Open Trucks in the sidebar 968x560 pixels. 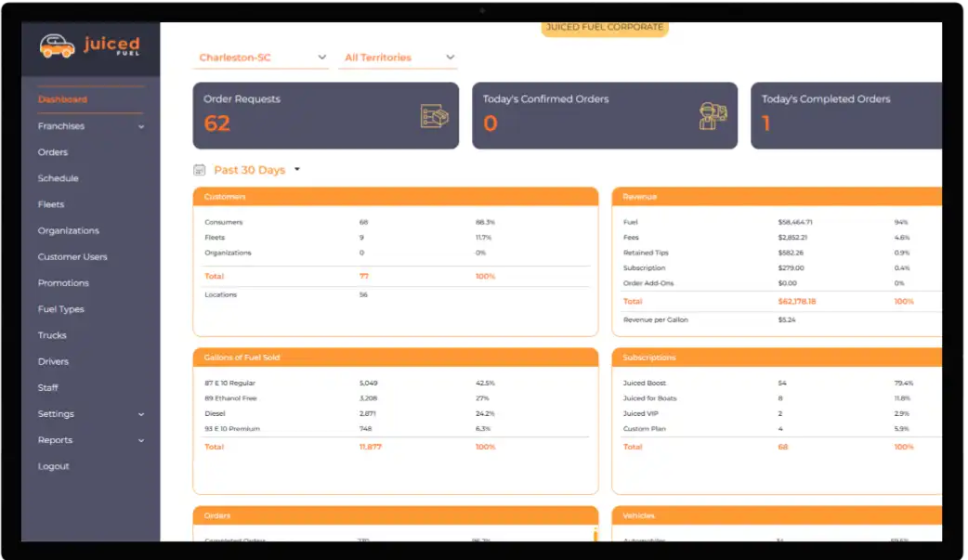(52, 335)
